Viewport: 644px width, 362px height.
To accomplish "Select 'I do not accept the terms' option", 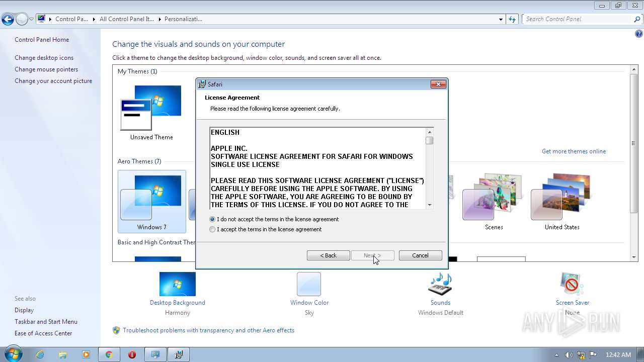I will [x=212, y=219].
